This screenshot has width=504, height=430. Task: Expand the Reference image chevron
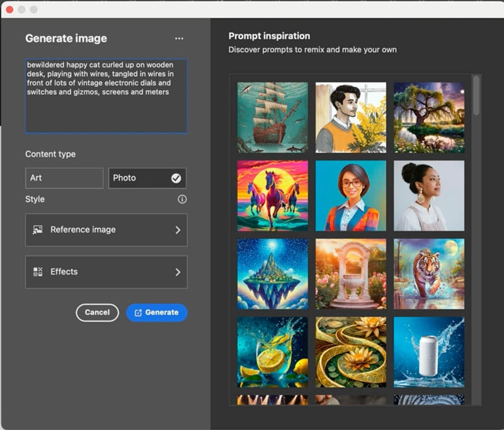[x=178, y=230]
